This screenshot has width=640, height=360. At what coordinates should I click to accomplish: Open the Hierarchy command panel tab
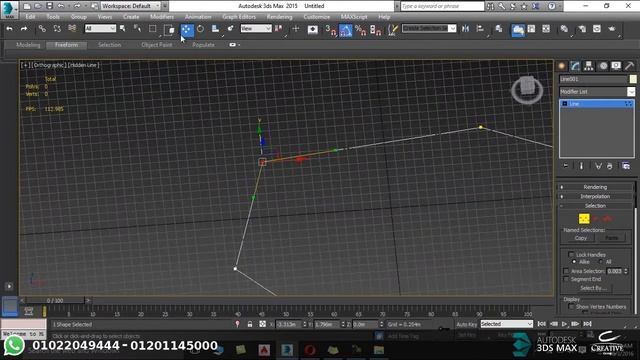pyautogui.click(x=589, y=66)
